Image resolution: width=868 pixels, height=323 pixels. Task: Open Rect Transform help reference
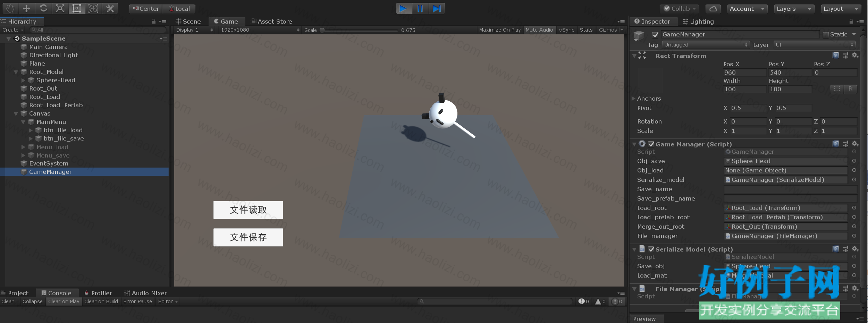click(x=836, y=55)
